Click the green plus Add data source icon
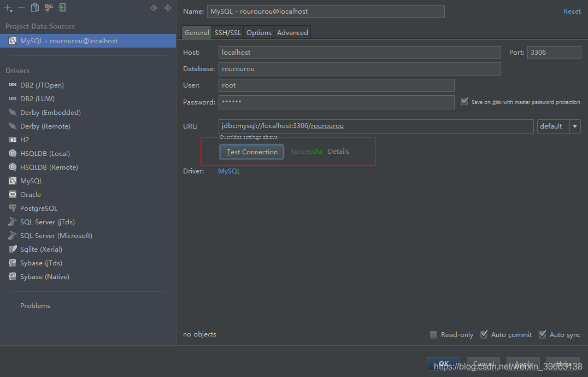Screen dimensions: 588x377 [8, 8]
